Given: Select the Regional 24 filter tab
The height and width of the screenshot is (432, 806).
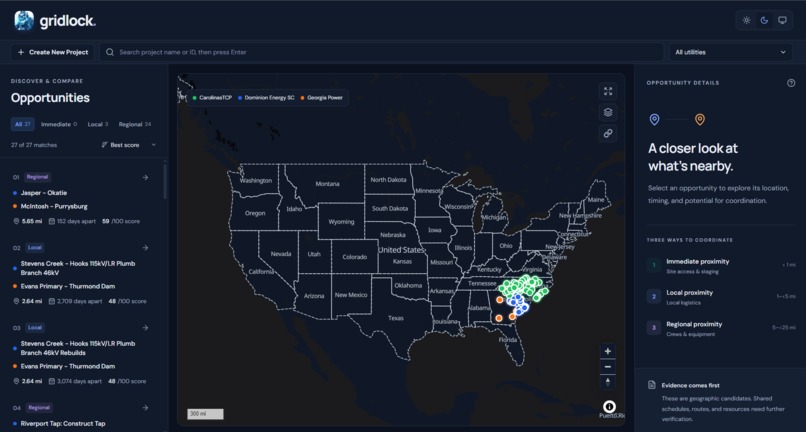Looking at the screenshot, I should 135,124.
